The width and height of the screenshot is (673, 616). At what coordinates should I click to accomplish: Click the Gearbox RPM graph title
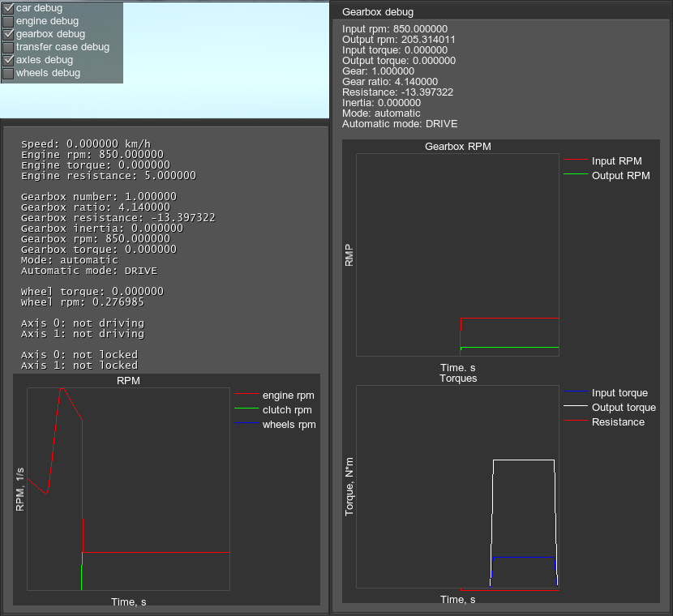458,147
